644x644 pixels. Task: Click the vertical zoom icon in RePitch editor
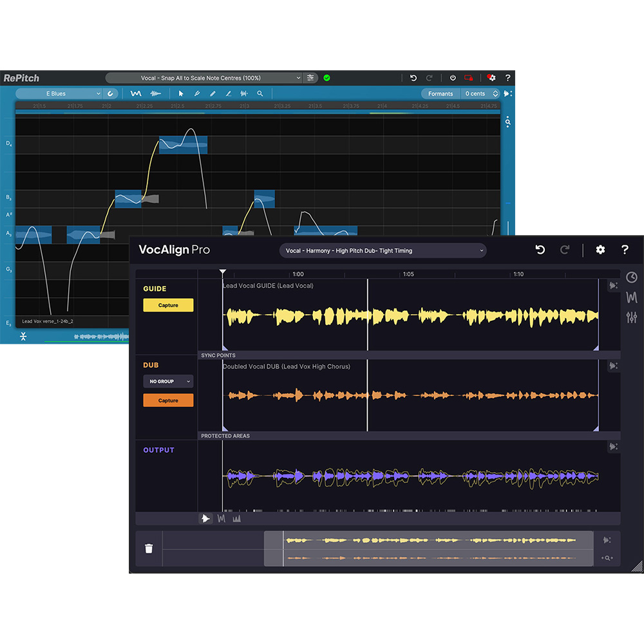[x=508, y=122]
